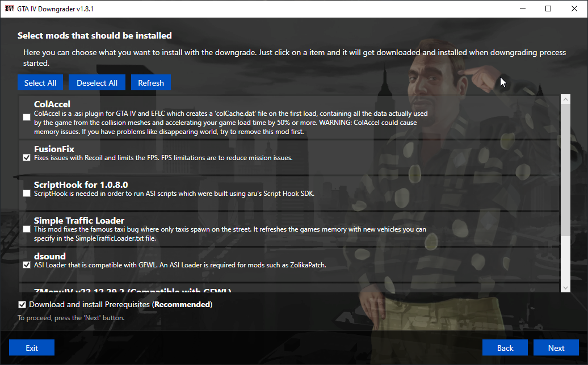Enable ScriptHook for 1.0.8.0 checkbox
The height and width of the screenshot is (365, 588).
(x=27, y=193)
